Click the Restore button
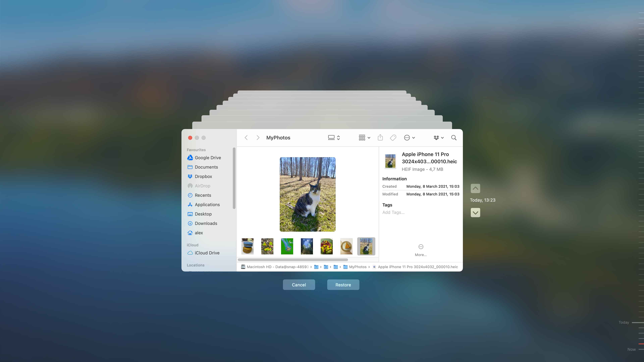644x362 pixels. click(x=343, y=285)
